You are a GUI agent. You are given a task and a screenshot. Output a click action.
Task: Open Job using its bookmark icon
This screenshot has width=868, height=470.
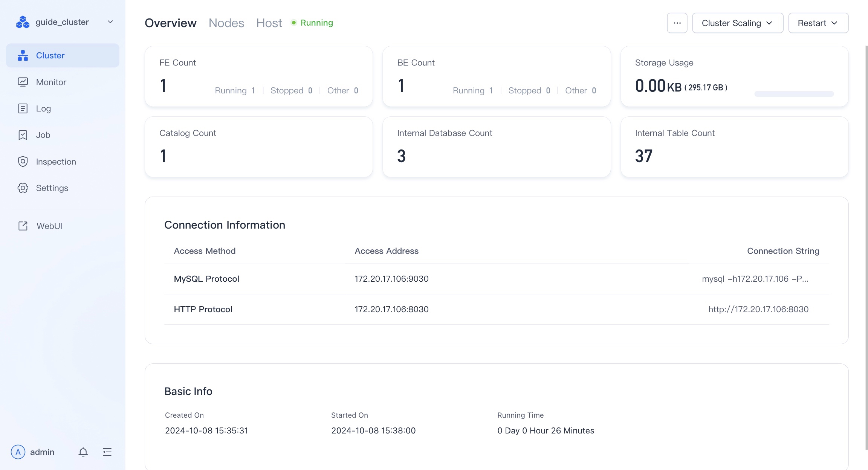(23, 135)
